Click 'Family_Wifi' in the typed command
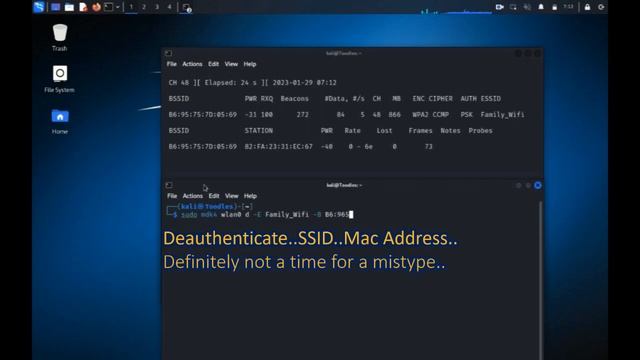This screenshot has height=360, width=640. pyautogui.click(x=287, y=214)
